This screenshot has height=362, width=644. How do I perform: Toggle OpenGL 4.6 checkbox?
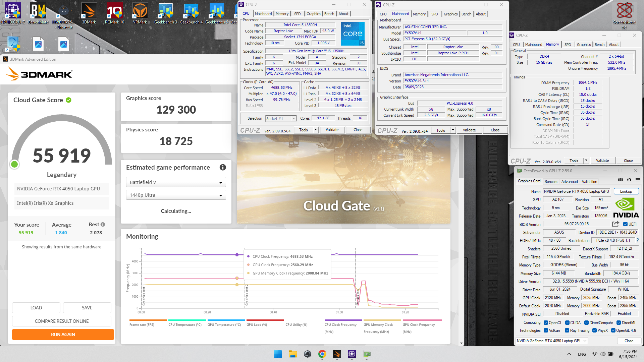tap(613, 330)
